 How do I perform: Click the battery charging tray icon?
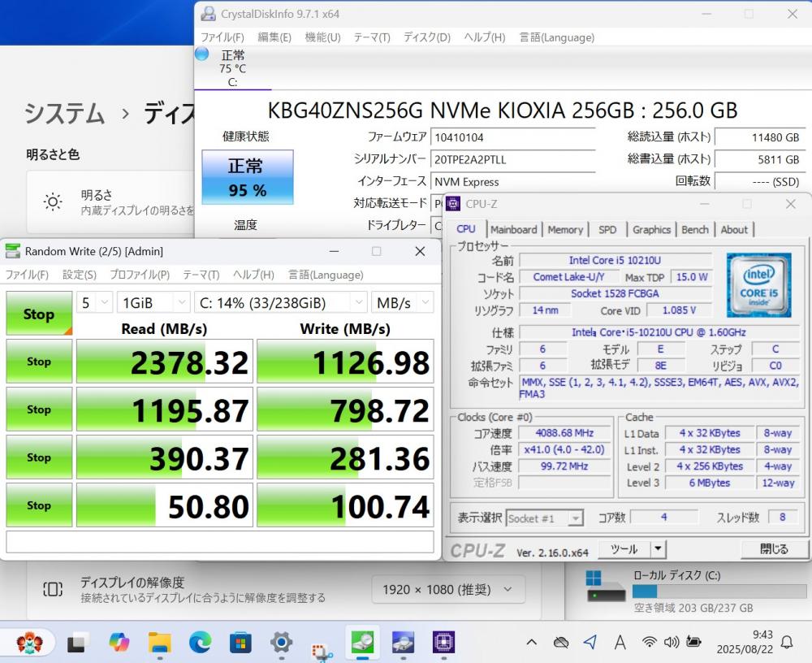tap(693, 642)
